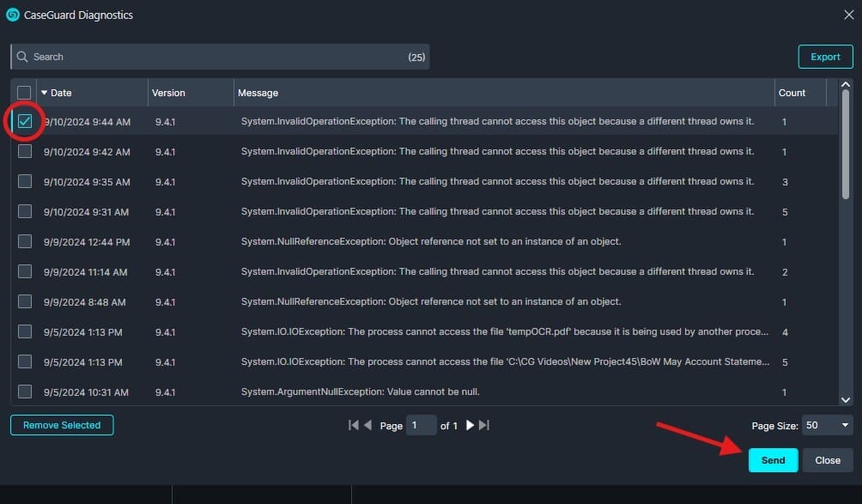Toggle the select-all header checkbox
Viewport: 862px width, 504px height.
(24, 93)
